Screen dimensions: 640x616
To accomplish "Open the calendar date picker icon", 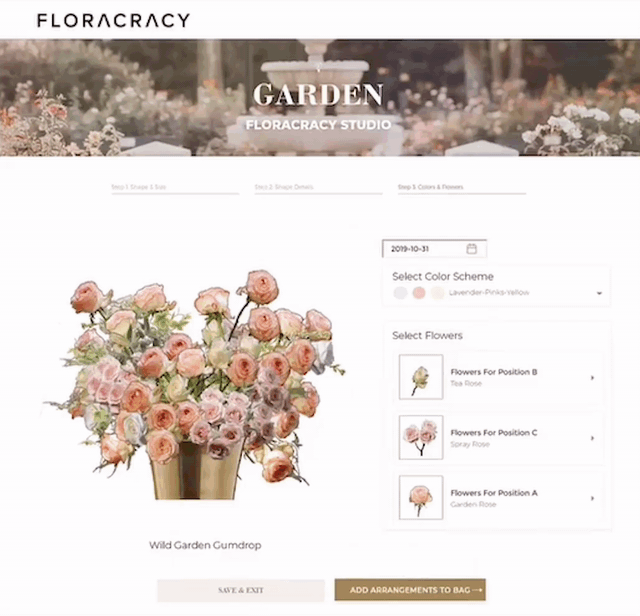I will 471,249.
